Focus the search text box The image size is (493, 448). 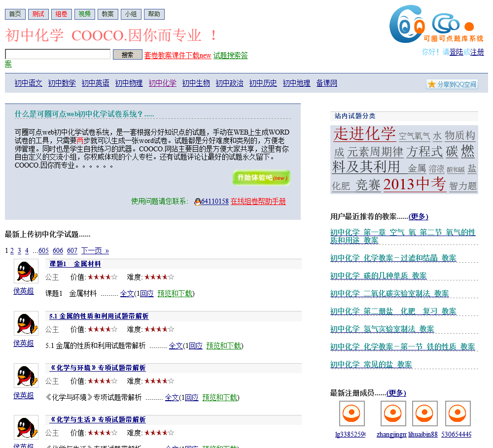(x=58, y=54)
